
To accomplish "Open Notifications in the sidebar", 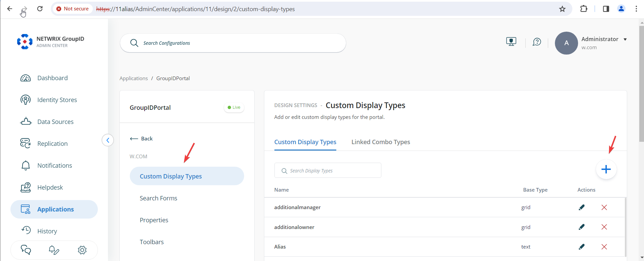I will coord(46,166).
